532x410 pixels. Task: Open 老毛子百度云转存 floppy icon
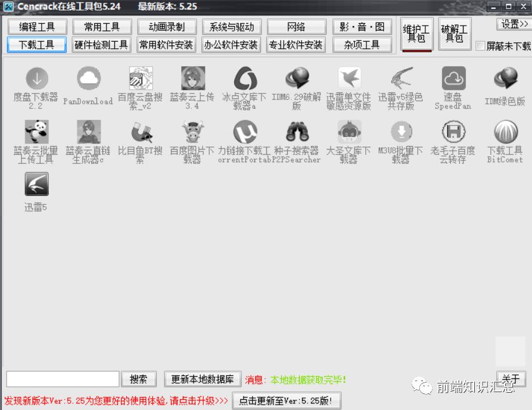click(453, 132)
